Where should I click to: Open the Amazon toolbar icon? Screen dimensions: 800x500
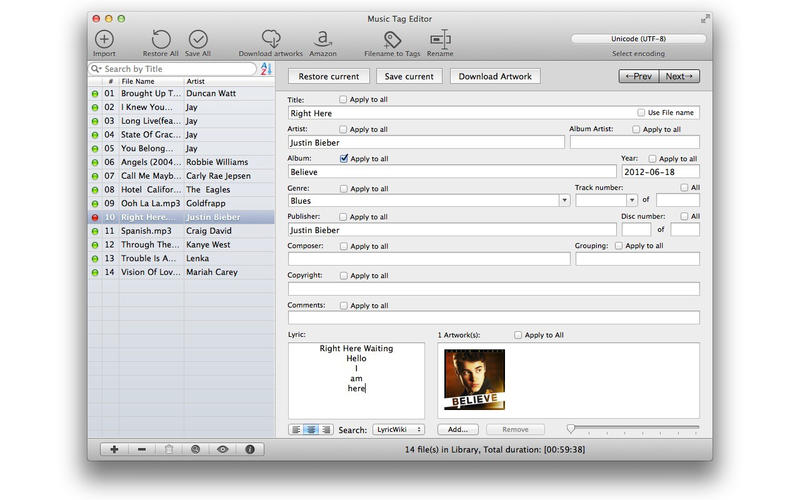(x=323, y=38)
